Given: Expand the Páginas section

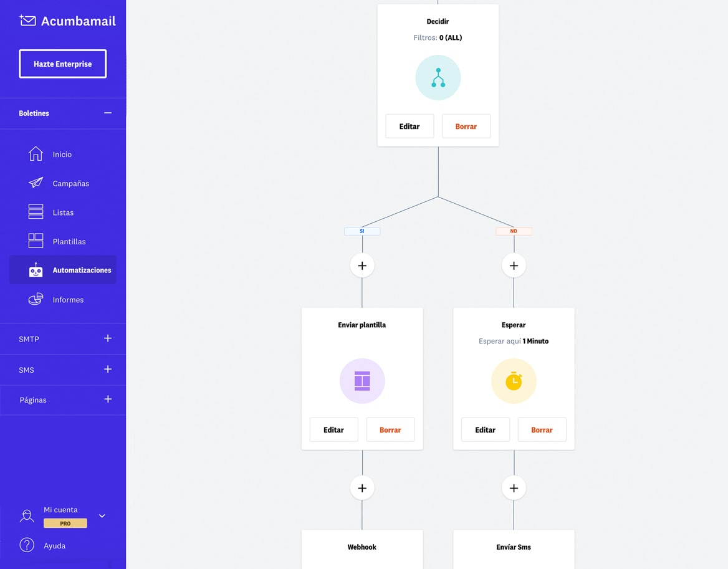Looking at the screenshot, I should pyautogui.click(x=108, y=399).
